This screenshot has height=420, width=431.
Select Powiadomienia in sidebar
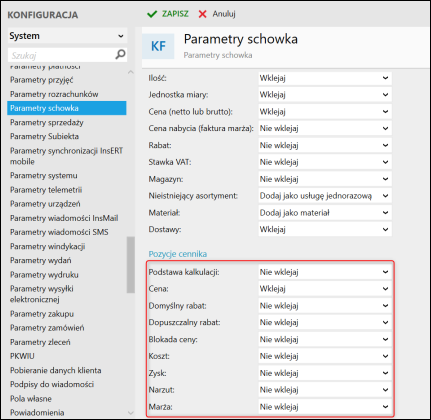click(37, 412)
